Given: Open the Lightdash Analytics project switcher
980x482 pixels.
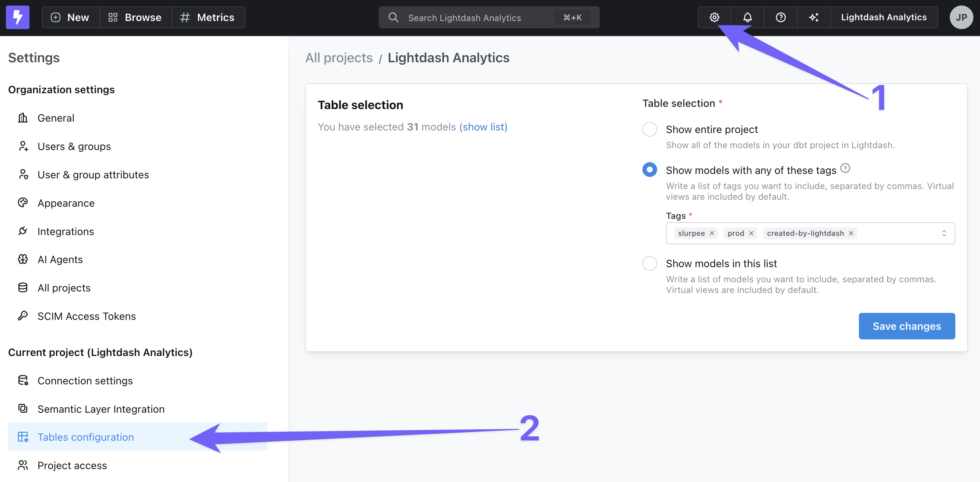Looking at the screenshot, I should point(884,17).
